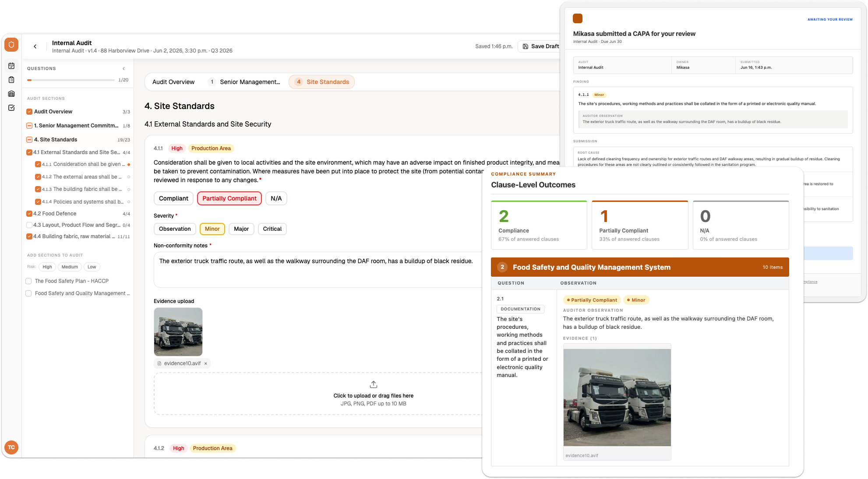The width and height of the screenshot is (868, 479).
Task: Click the orange shield app logo
Action: [11, 45]
